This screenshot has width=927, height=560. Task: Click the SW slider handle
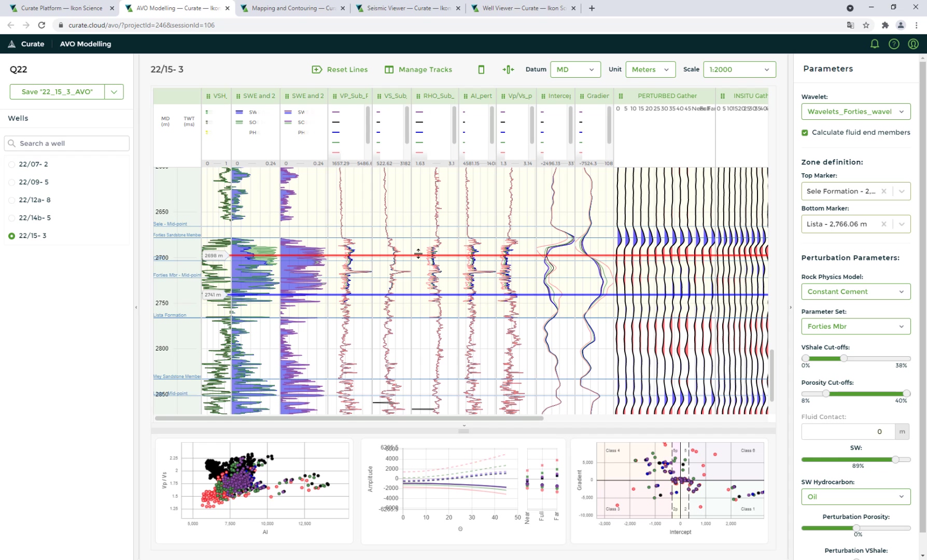click(x=895, y=459)
